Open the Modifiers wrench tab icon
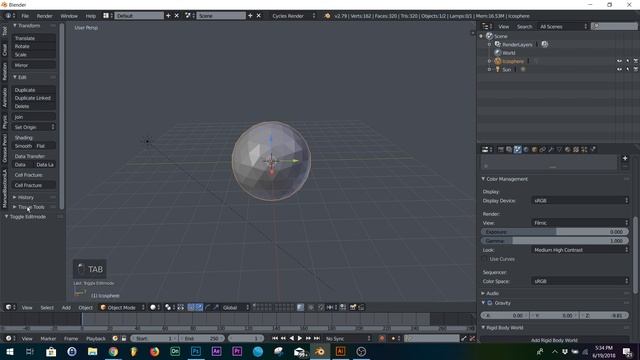The width and height of the screenshot is (640, 360). coord(551,149)
